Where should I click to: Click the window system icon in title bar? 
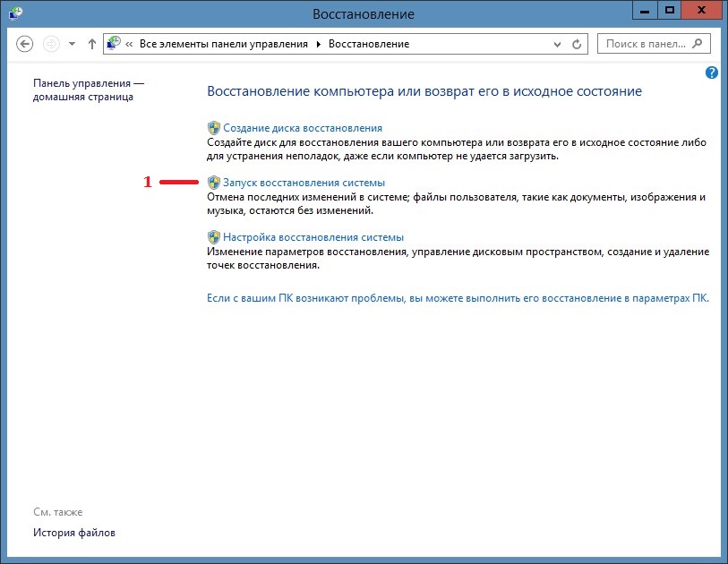tap(15, 14)
